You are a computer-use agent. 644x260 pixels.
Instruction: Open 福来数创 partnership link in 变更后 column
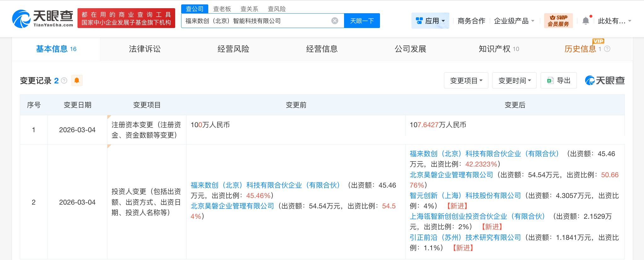click(x=484, y=154)
